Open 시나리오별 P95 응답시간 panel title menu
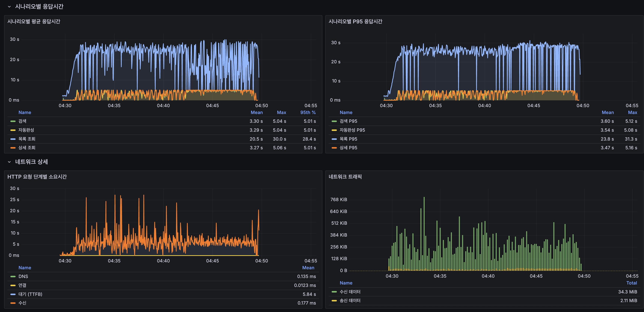This screenshot has height=312, width=644. pos(355,22)
